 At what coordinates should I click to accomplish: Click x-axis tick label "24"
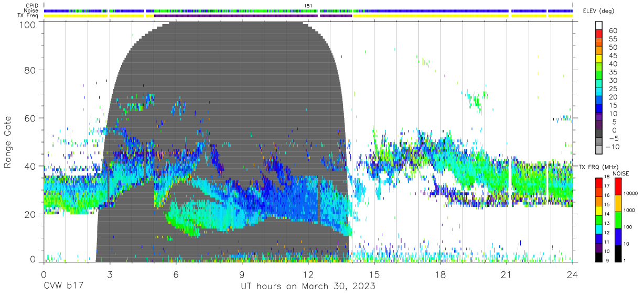tap(573, 275)
